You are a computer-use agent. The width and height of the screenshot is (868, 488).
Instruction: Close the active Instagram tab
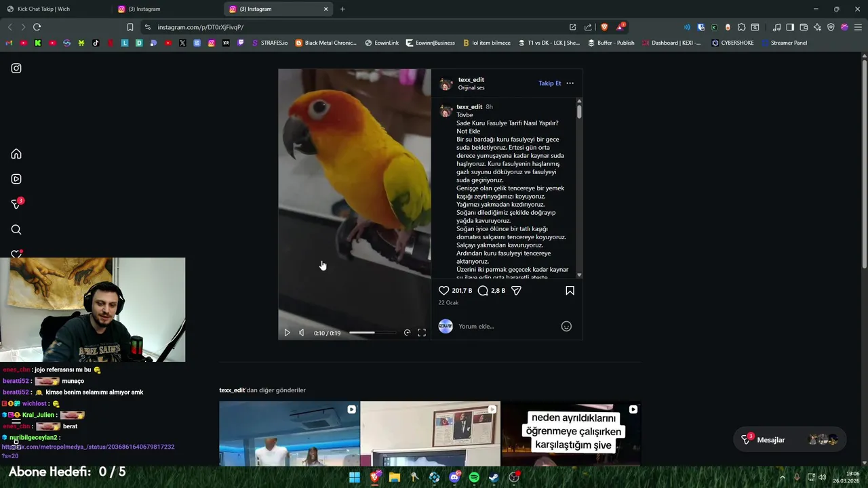click(x=325, y=9)
